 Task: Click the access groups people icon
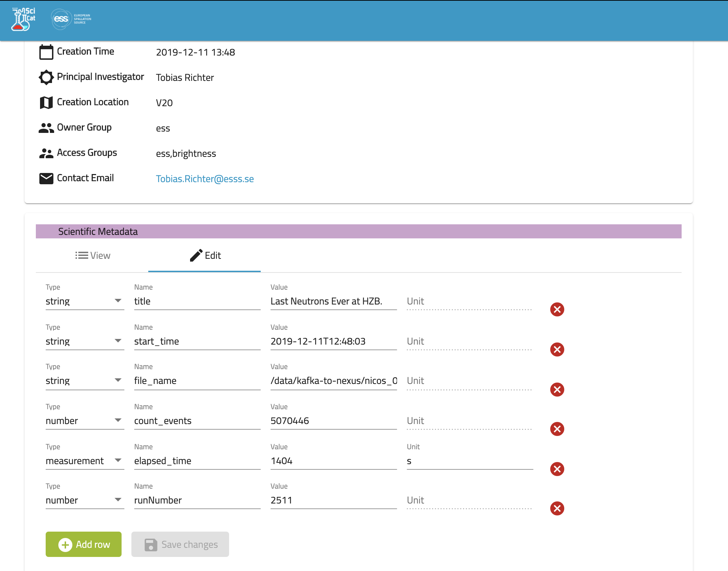tap(46, 154)
